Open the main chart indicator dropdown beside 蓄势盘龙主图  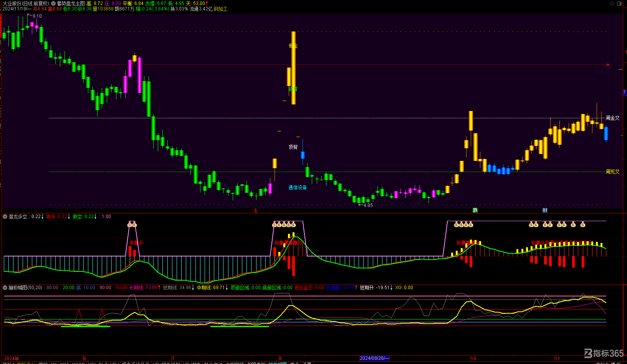click(x=53, y=3)
